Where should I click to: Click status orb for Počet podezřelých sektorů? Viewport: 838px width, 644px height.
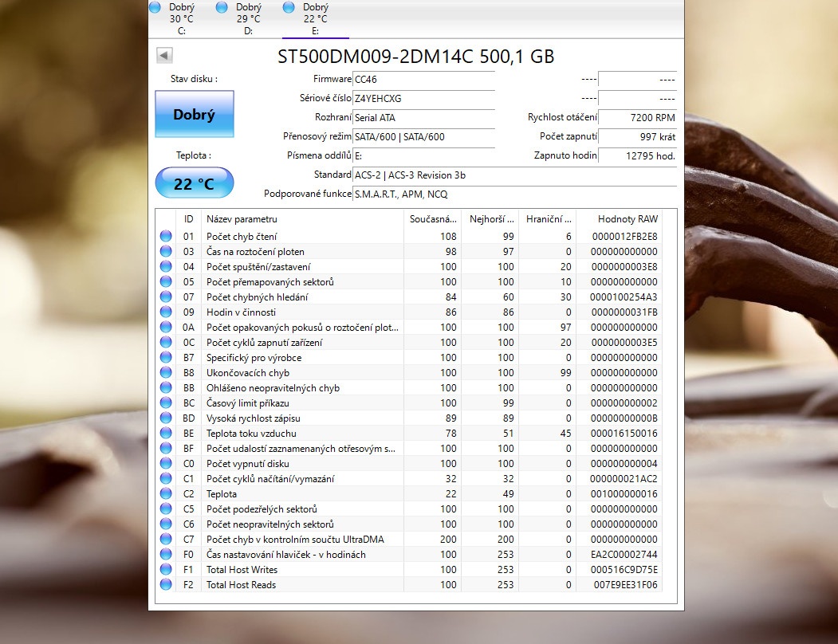(166, 509)
